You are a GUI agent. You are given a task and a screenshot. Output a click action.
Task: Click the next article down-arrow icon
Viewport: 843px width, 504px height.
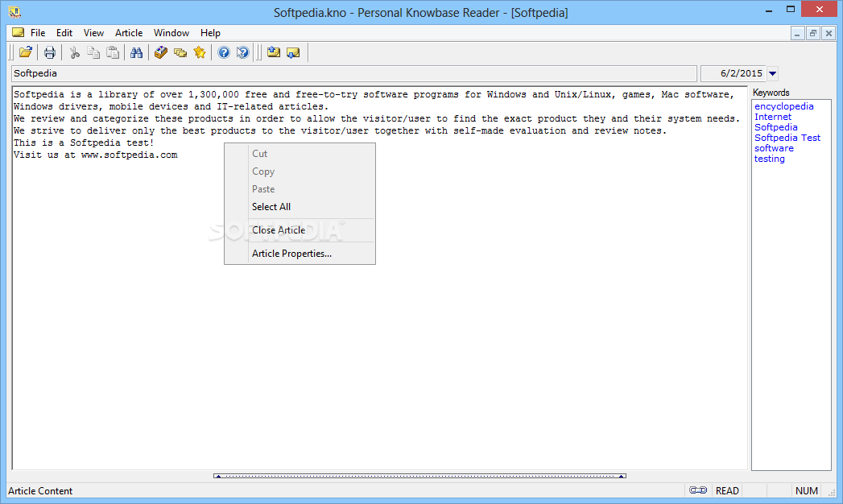[x=293, y=52]
